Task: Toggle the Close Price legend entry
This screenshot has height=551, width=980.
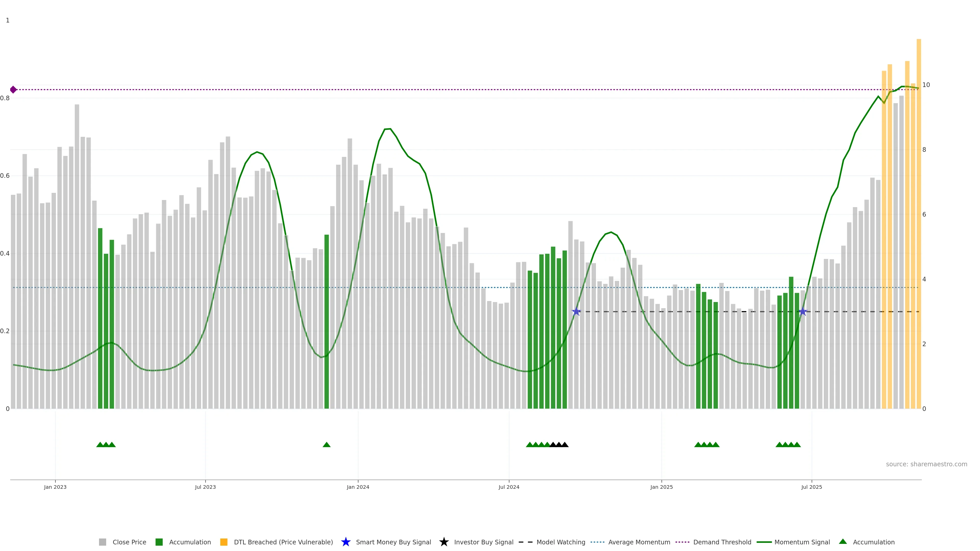Action: (x=129, y=542)
